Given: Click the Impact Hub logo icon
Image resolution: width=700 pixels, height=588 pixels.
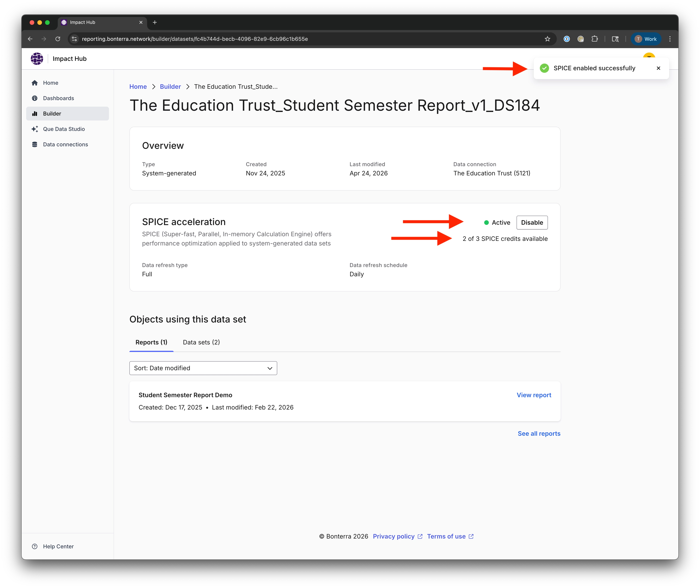Looking at the screenshot, I should point(37,59).
